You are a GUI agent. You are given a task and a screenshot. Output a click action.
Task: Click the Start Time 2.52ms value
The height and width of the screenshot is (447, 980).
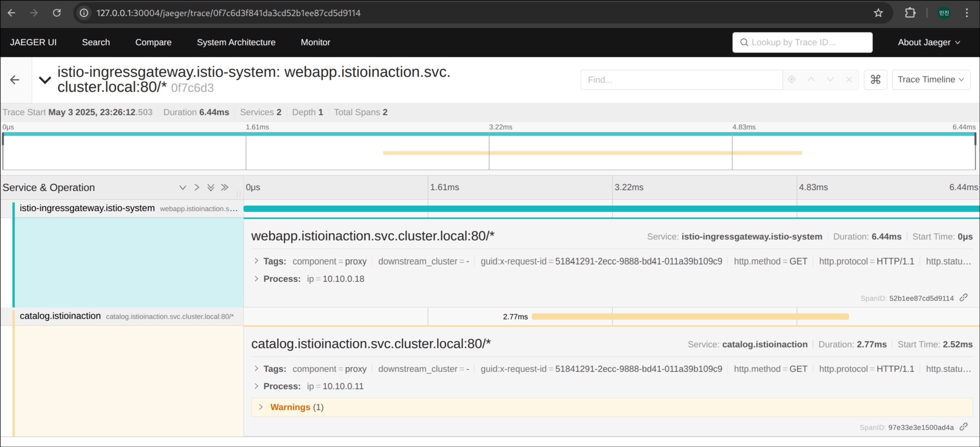(957, 344)
